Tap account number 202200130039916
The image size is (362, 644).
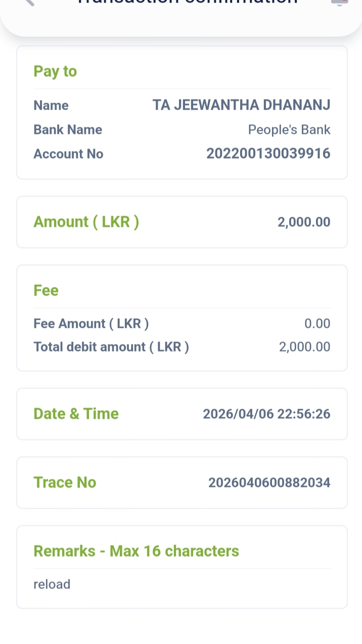(268, 154)
